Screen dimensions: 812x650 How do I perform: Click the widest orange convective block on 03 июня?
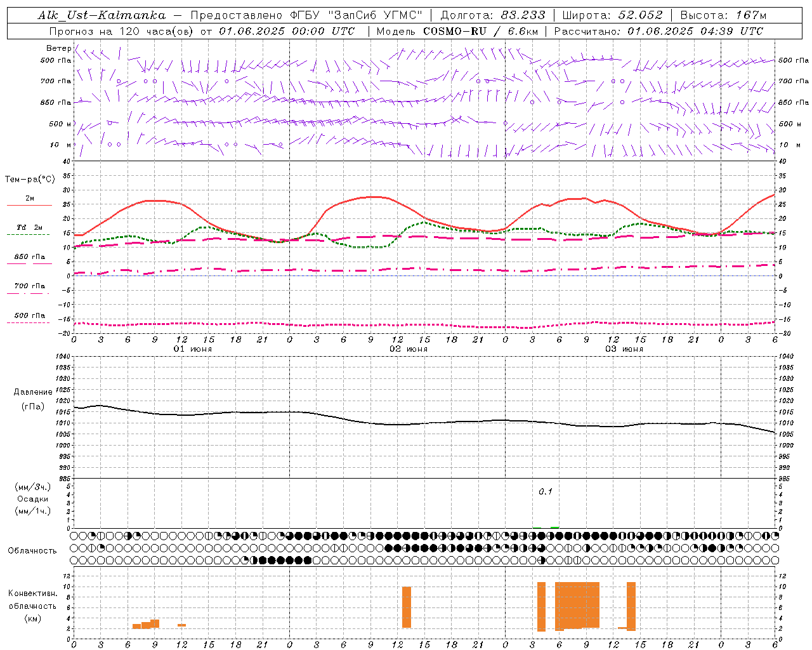point(577,606)
